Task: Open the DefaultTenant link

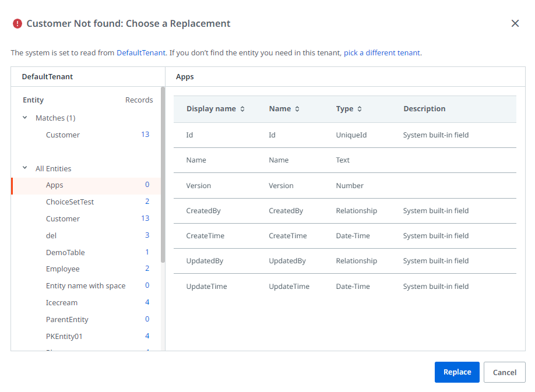Action: (x=141, y=53)
